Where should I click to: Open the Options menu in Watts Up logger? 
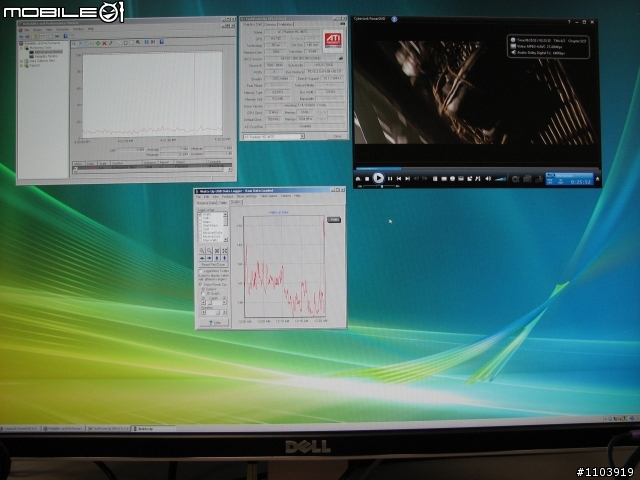[x=286, y=196]
